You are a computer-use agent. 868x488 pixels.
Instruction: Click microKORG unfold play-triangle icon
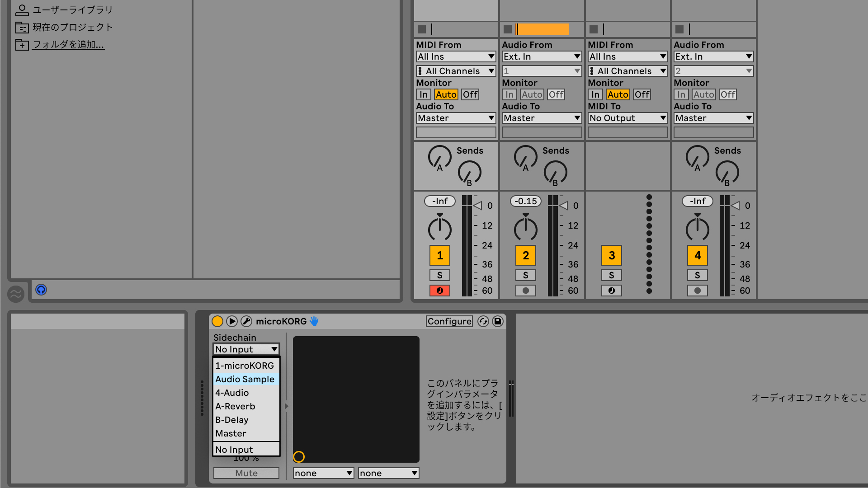[232, 321]
